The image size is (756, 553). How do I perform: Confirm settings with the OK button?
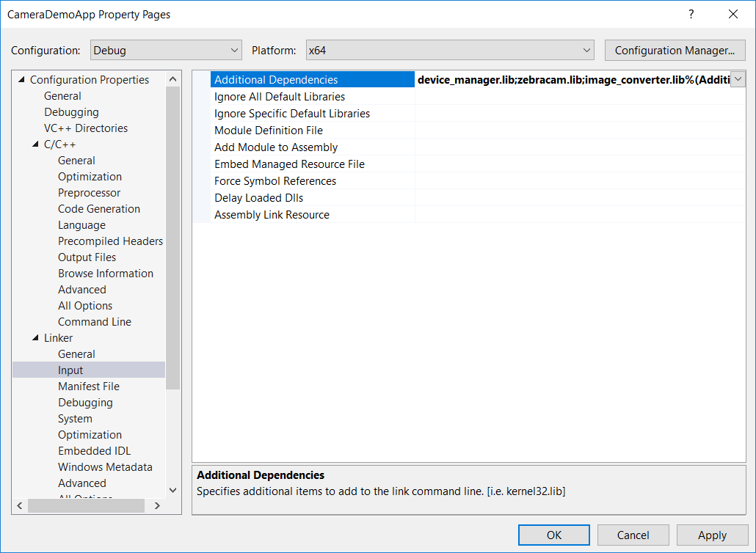coord(553,535)
